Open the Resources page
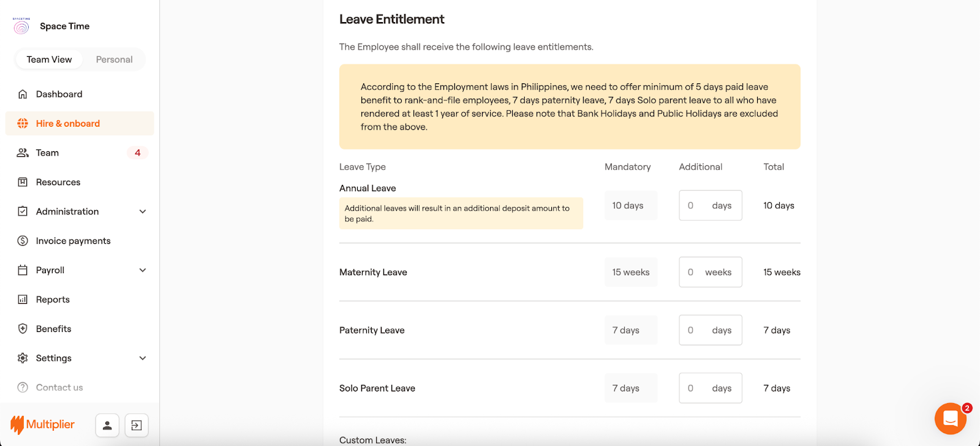The width and height of the screenshot is (980, 446). 58,183
